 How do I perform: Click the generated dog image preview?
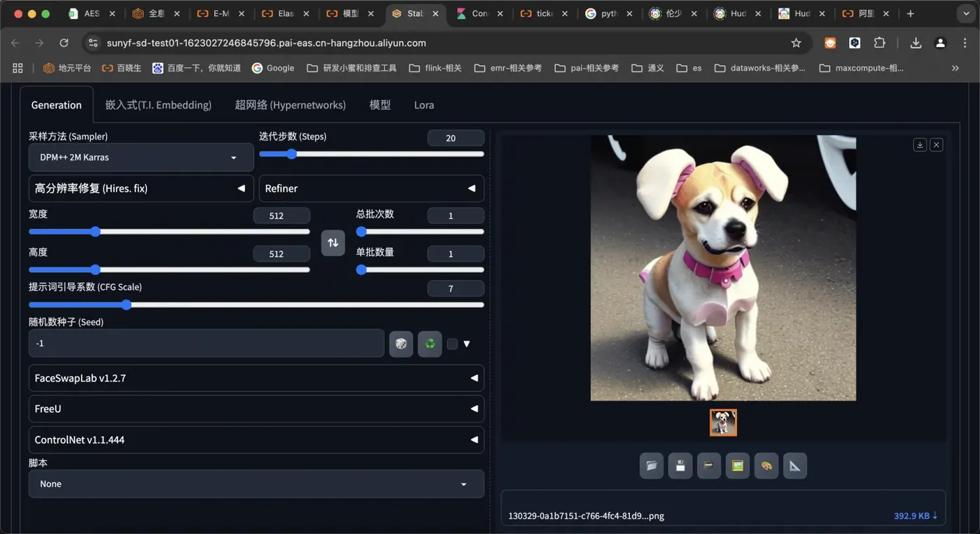pyautogui.click(x=723, y=268)
